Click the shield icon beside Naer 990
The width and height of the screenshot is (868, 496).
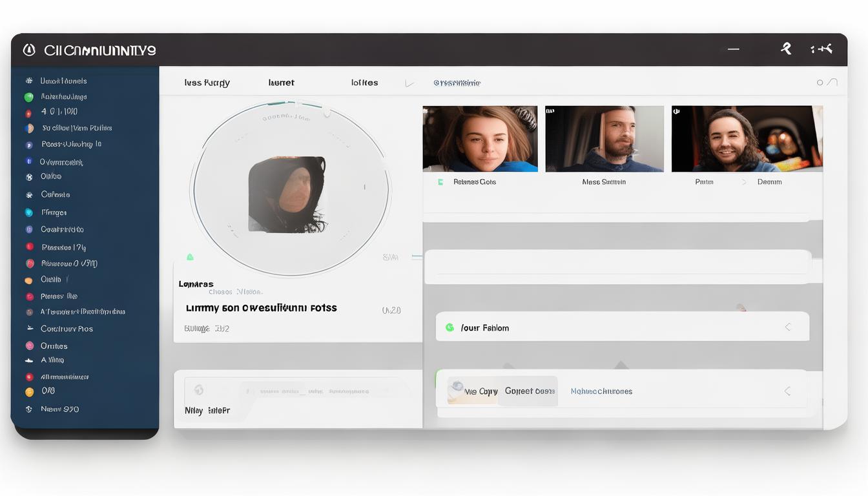(28, 409)
